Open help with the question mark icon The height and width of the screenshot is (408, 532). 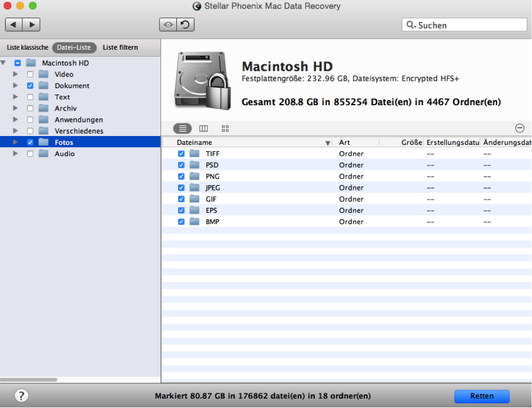pyautogui.click(x=21, y=396)
